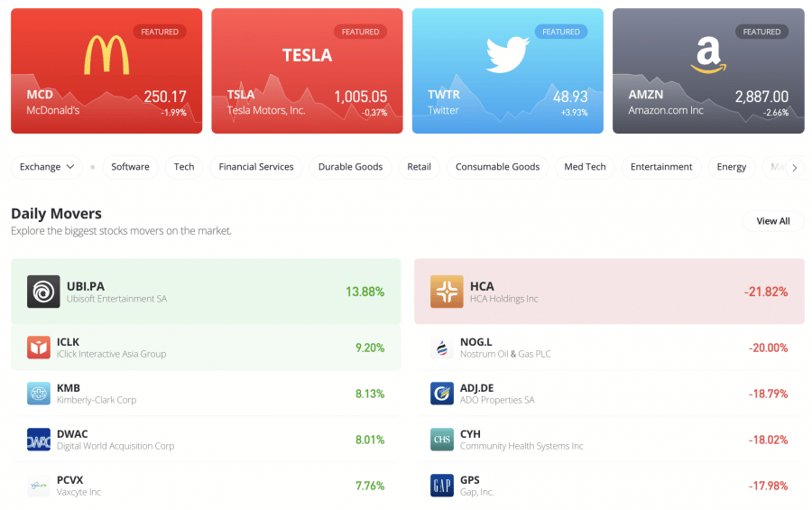Click the Gap logo icon

point(442,486)
